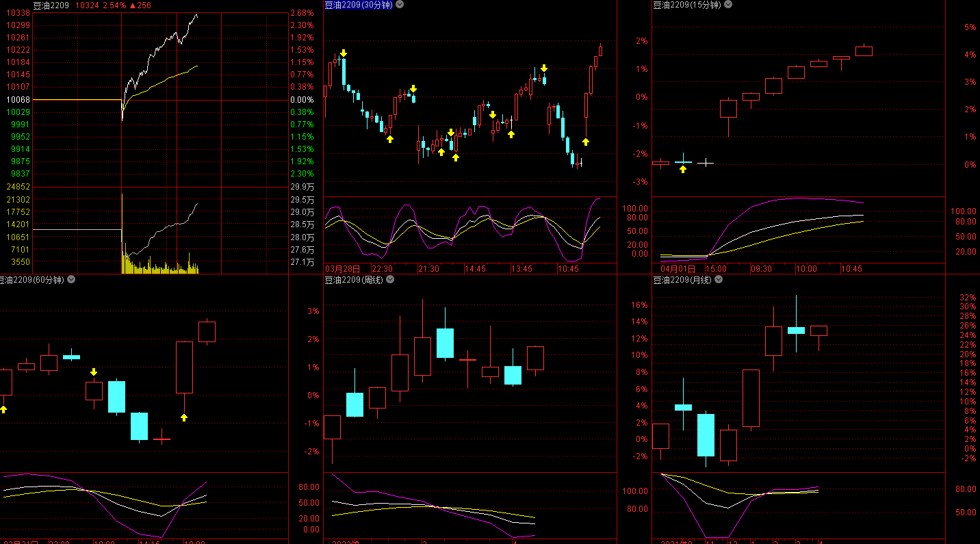Click open interest label 29.5万
Screen dimensions: 980x544
click(302, 200)
